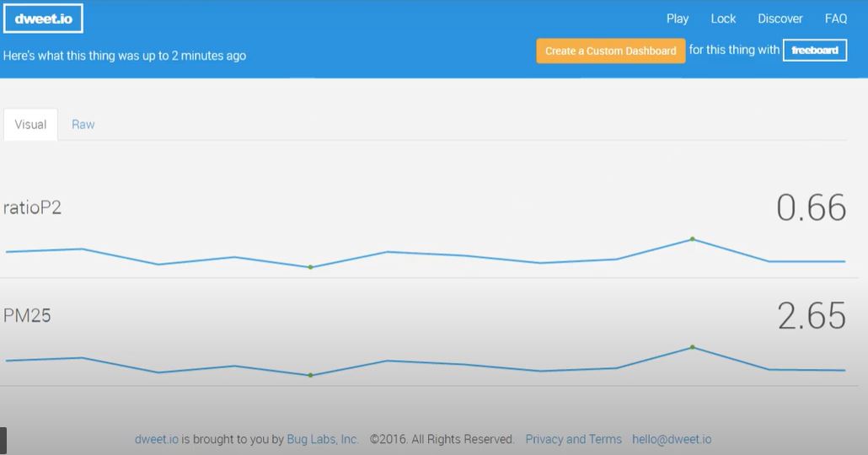Open the Discover page
The width and height of the screenshot is (868, 455).
780,19
